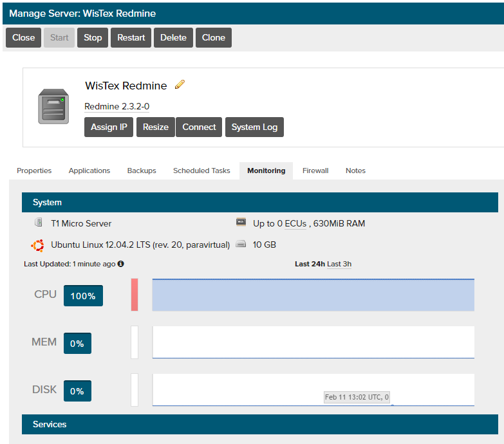Click the red CPU usage bar

point(135,295)
